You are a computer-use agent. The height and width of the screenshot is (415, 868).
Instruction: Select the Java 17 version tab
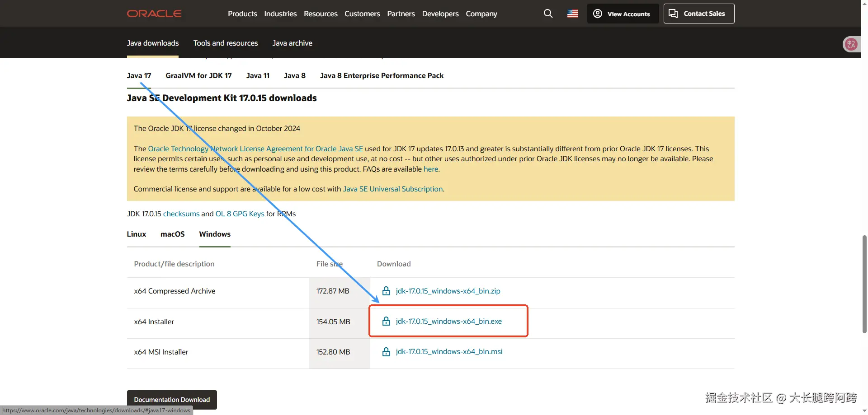tap(139, 75)
